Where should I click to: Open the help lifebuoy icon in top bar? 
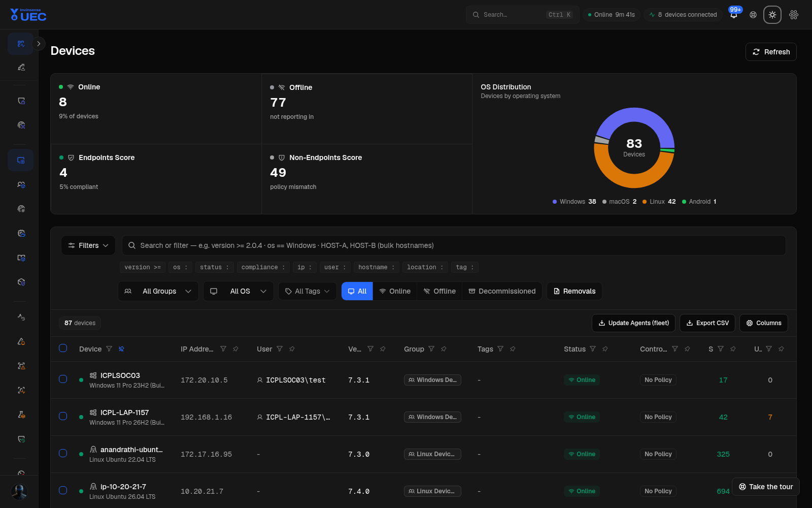pyautogui.click(x=753, y=15)
